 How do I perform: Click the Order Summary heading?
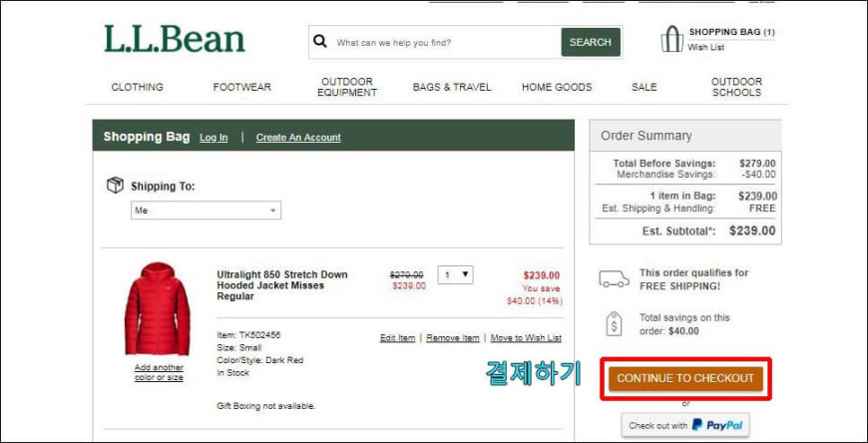(647, 136)
